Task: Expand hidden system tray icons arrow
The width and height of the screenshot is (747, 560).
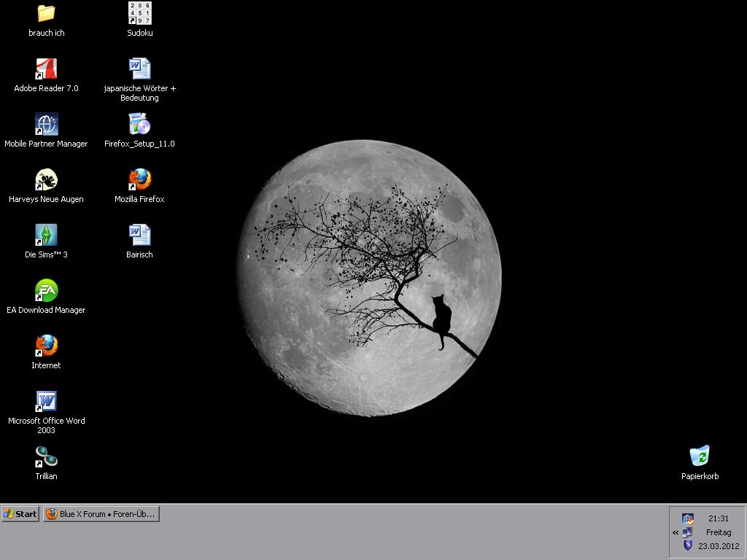Action: 676,532
